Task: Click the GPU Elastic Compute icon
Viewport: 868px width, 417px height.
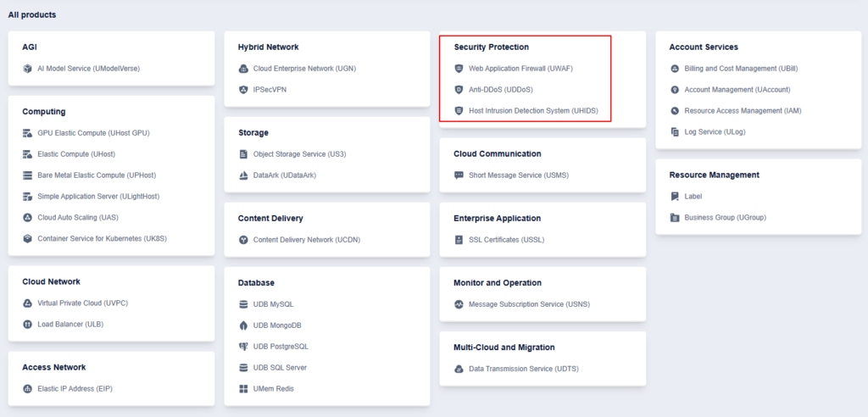Action: click(27, 133)
